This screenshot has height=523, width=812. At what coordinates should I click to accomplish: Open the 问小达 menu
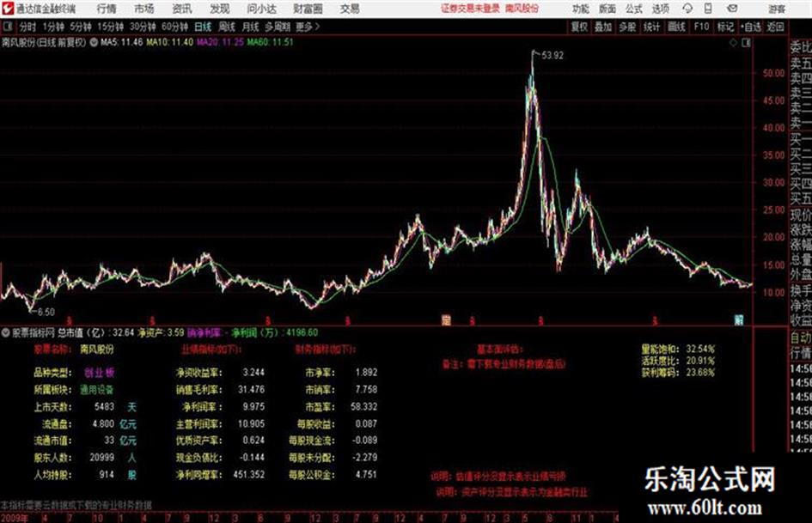click(x=261, y=9)
